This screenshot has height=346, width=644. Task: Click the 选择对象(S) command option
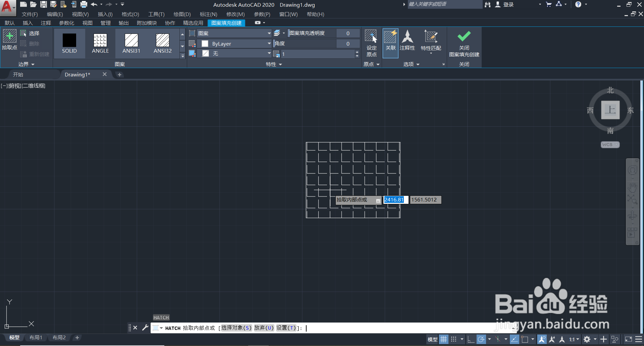(x=236, y=328)
